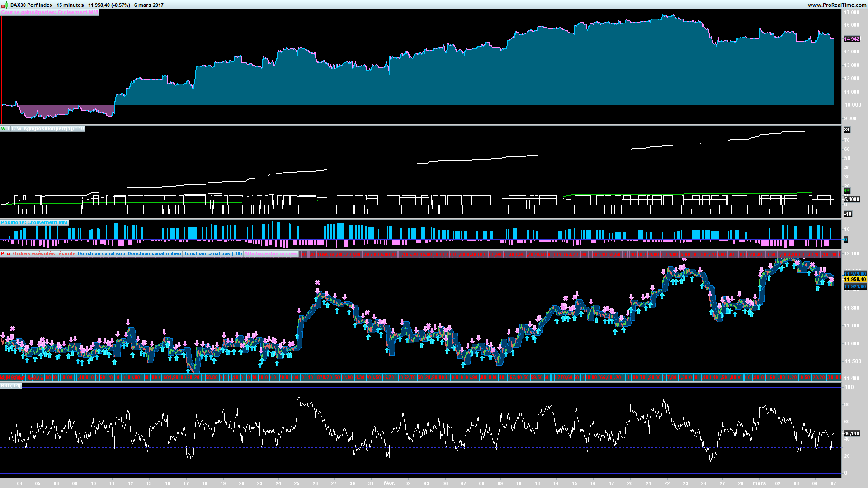
Task: Select the Ordres exécutés récents label
Action: [44, 253]
